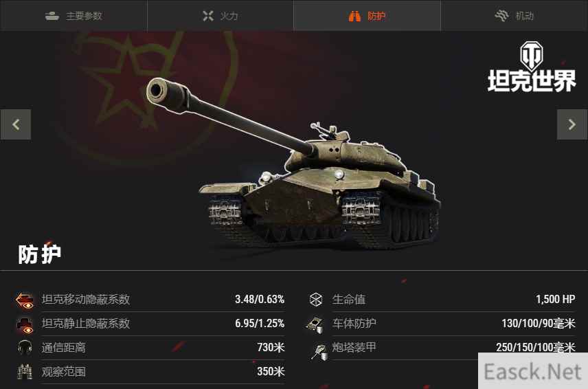The height and width of the screenshot is (389, 588).
Task: Click the turret armor 炮塔装甲 icon
Action: pyautogui.click(x=319, y=353)
